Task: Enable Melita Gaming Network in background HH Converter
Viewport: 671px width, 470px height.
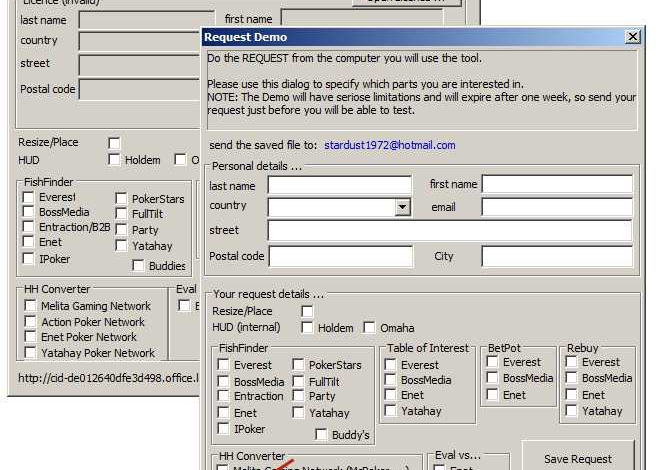Action: (30, 306)
